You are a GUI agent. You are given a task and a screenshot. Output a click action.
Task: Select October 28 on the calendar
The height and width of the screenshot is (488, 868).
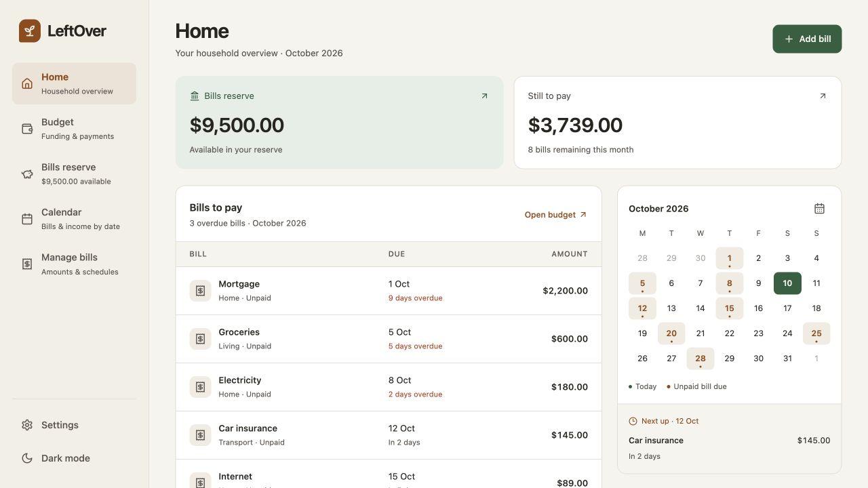[x=701, y=359]
